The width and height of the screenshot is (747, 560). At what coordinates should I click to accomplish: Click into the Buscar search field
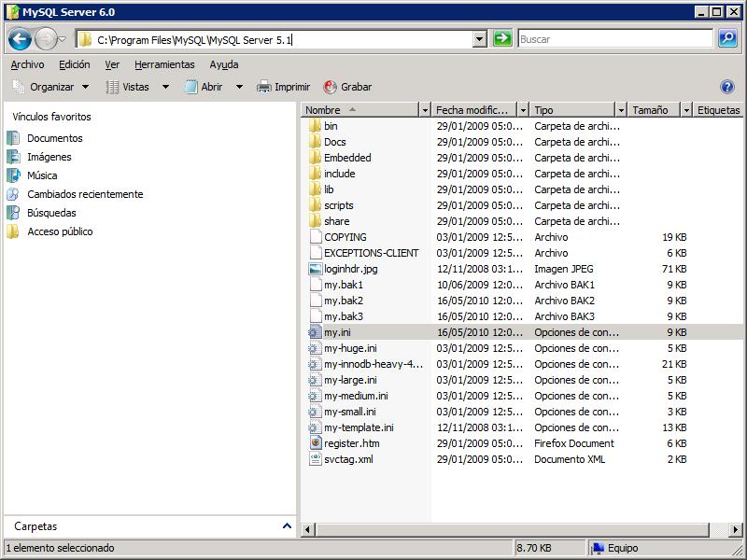click(615, 39)
